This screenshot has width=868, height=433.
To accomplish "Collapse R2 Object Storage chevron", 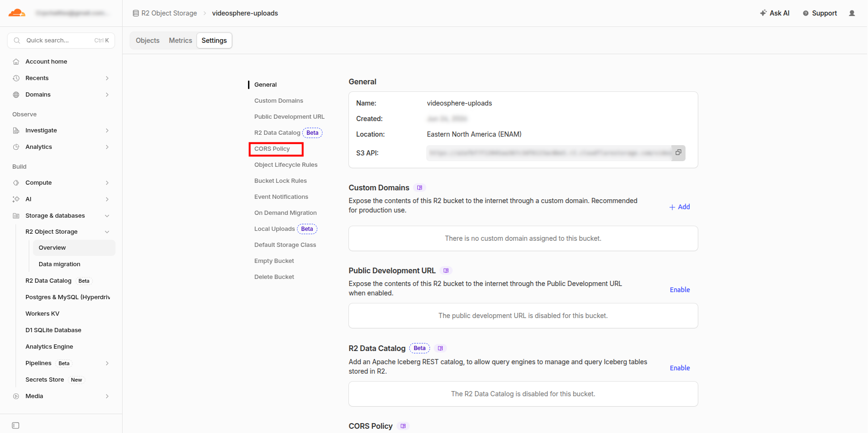I will pos(107,232).
